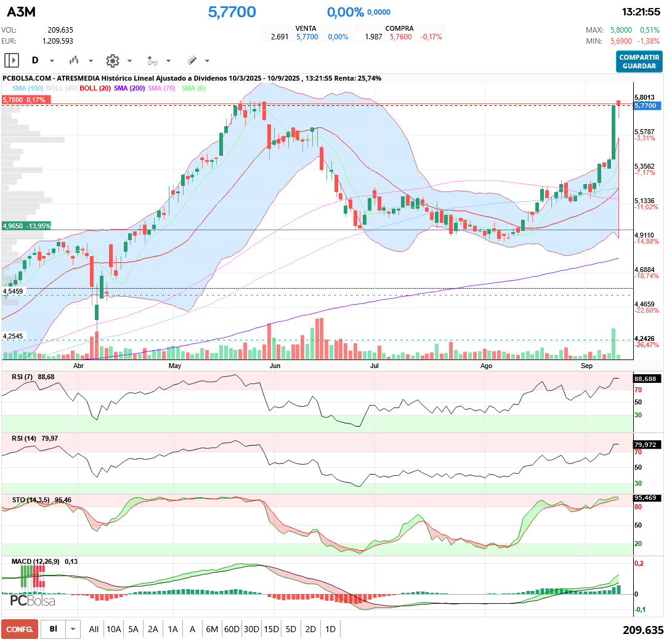
Task: Select the 5D time range
Action: tap(291, 629)
